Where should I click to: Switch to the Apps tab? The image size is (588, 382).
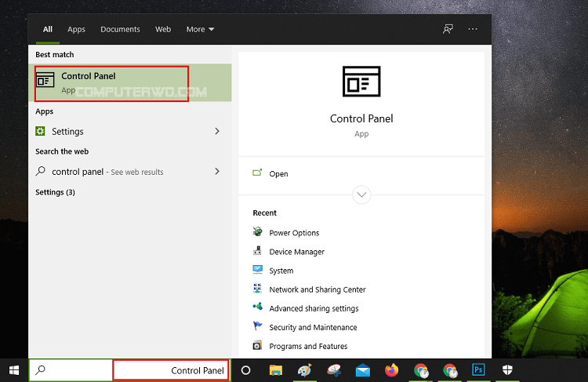76,29
